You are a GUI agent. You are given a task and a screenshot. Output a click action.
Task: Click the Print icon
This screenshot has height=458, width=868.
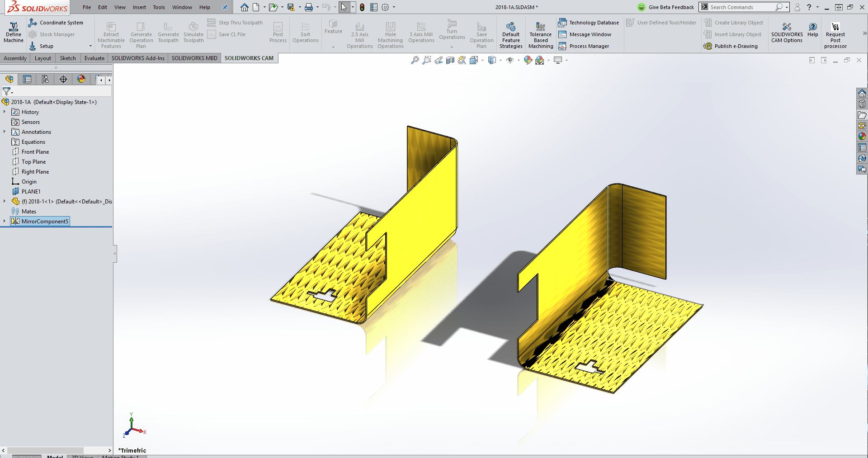coord(309,7)
